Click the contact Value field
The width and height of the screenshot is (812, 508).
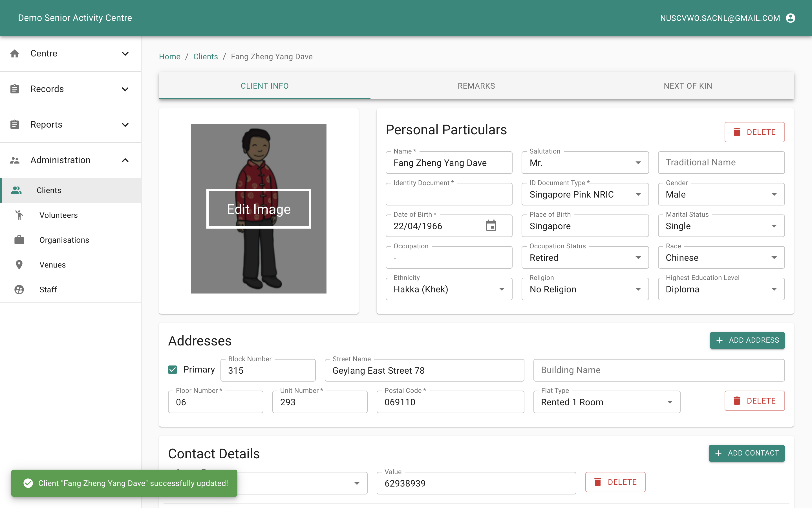pyautogui.click(x=476, y=483)
